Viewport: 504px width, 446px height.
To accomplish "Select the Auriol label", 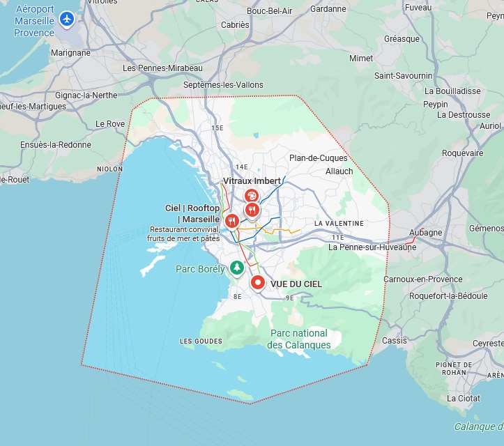I will click(491, 125).
